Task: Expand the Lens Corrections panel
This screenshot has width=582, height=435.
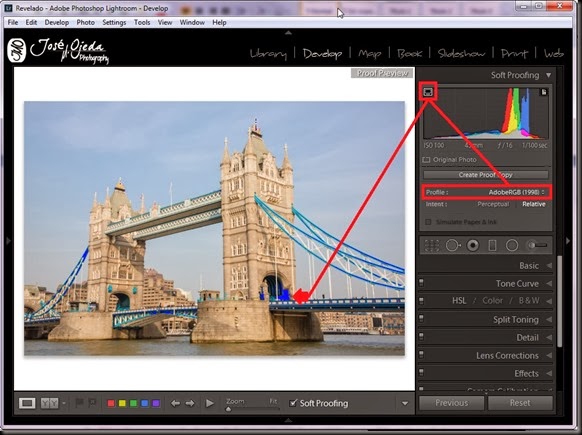Action: click(x=549, y=355)
